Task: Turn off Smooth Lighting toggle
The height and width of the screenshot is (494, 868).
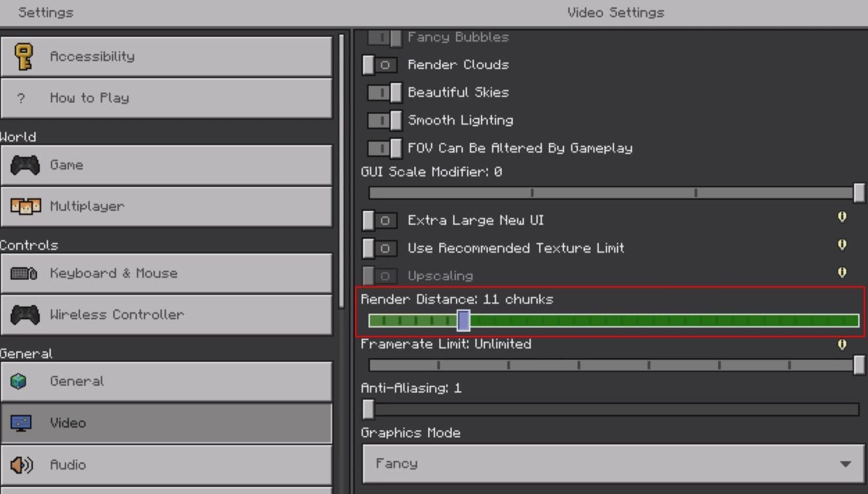Action: coord(384,120)
